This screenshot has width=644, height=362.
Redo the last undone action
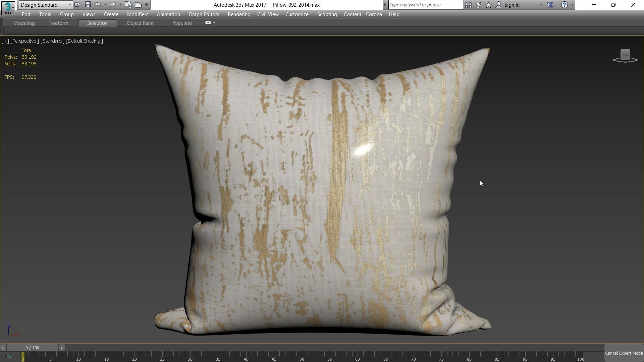pos(113,5)
